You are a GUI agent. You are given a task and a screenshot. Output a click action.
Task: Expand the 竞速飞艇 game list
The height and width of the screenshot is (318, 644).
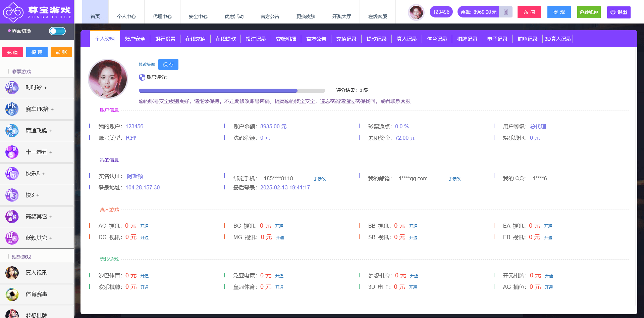pyautogui.click(x=39, y=131)
